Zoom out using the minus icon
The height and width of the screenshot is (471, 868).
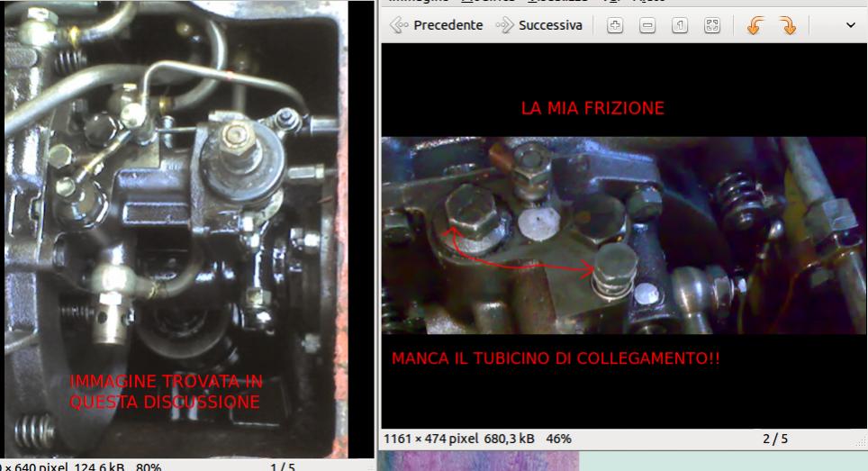647,26
